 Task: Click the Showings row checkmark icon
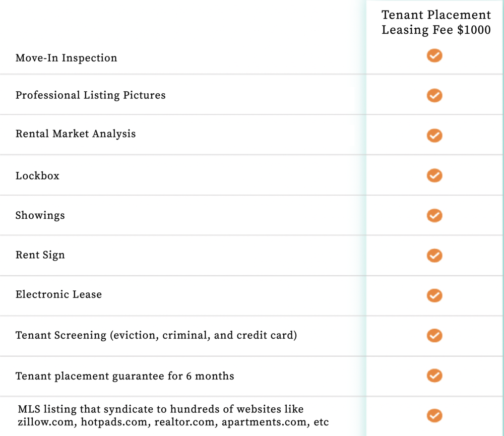click(x=434, y=215)
